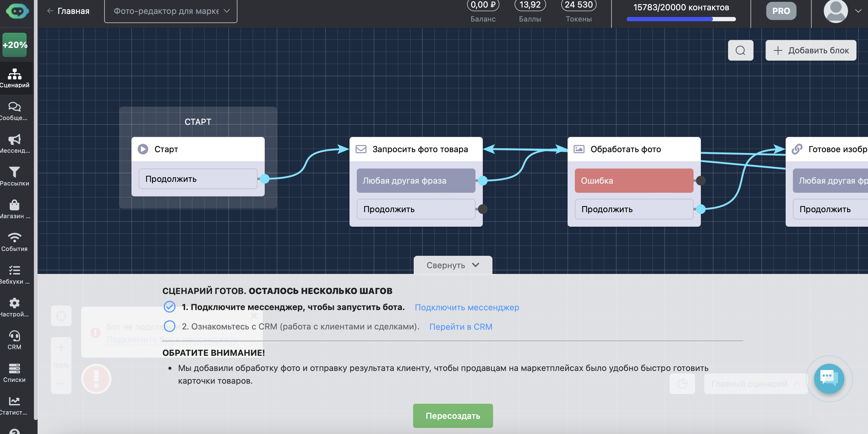Click the zoom-out minus icon

(x=61, y=383)
